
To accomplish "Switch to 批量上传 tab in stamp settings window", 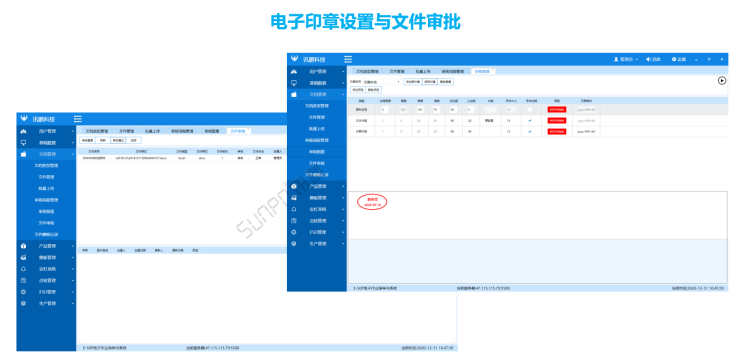I will pyautogui.click(x=423, y=71).
